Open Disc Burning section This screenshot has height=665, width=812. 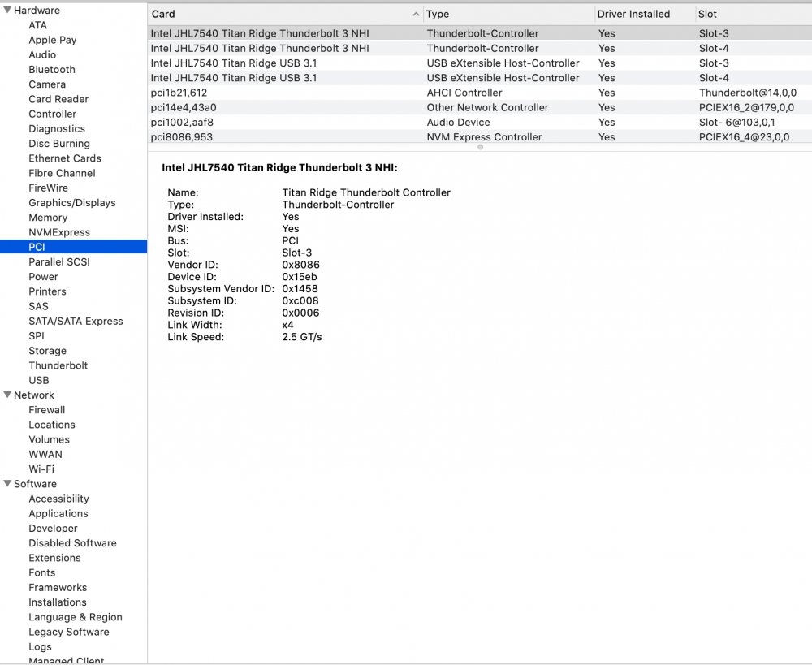(59, 144)
